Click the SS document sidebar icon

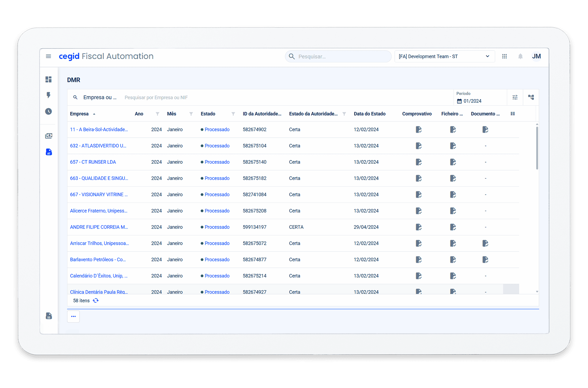click(x=49, y=316)
